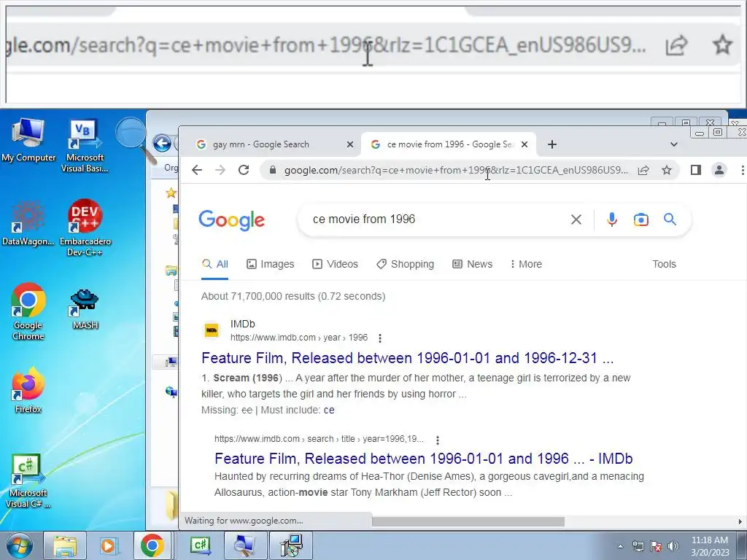Open 'Feature Film, Released between 1996-01-01 and 1996-12-31' link
This screenshot has width=747, height=560.
pyautogui.click(x=407, y=358)
